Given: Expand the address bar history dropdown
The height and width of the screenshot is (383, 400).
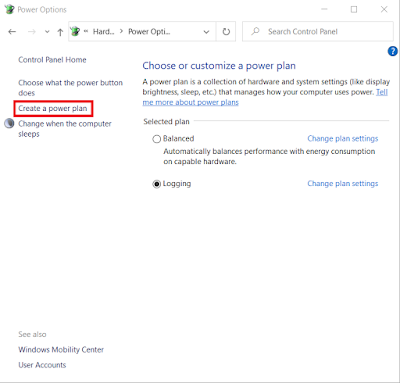Looking at the screenshot, I should pos(206,32).
